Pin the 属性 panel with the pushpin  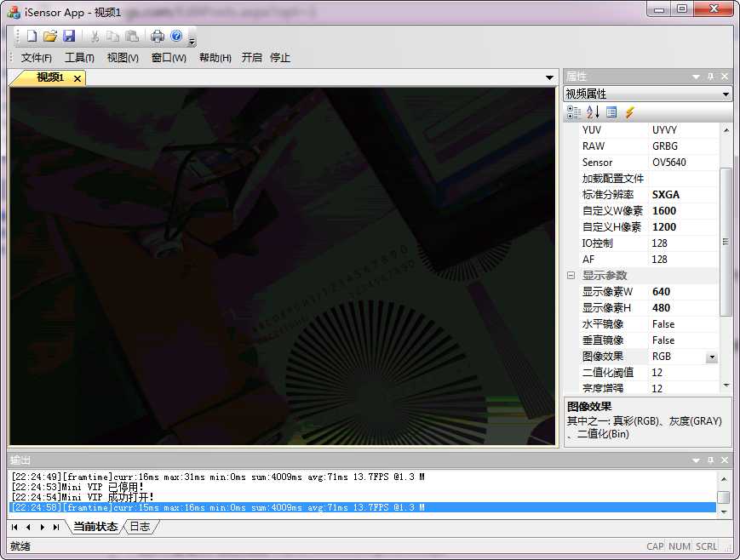click(x=711, y=77)
